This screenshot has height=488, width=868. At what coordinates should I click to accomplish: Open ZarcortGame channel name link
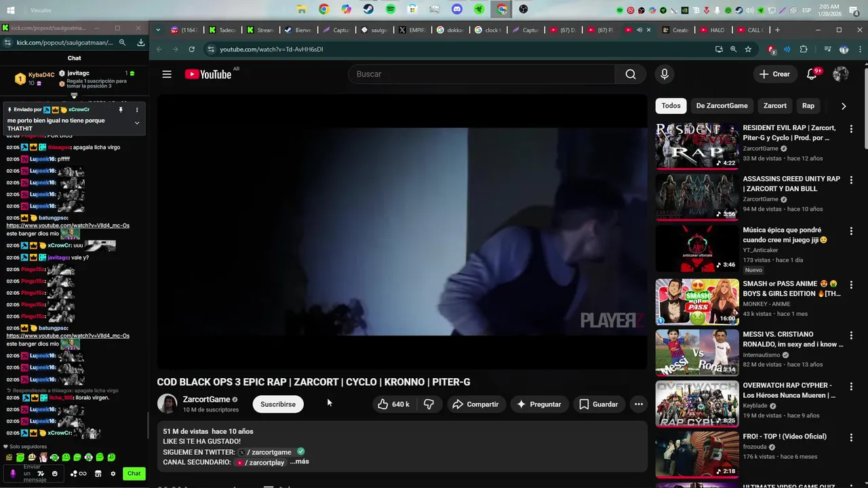207,399
